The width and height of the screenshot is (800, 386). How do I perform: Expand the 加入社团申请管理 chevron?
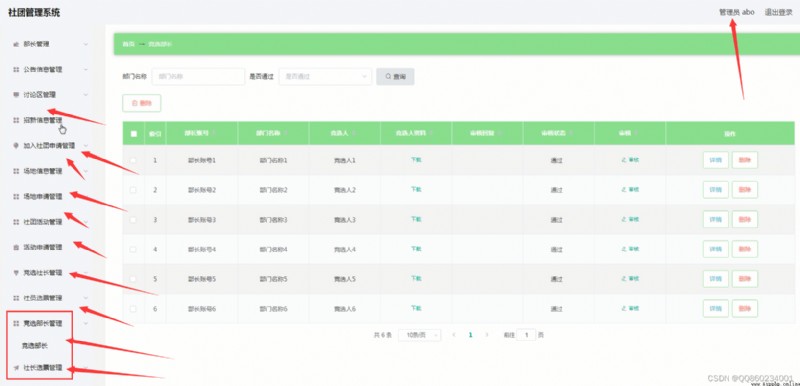pos(86,145)
